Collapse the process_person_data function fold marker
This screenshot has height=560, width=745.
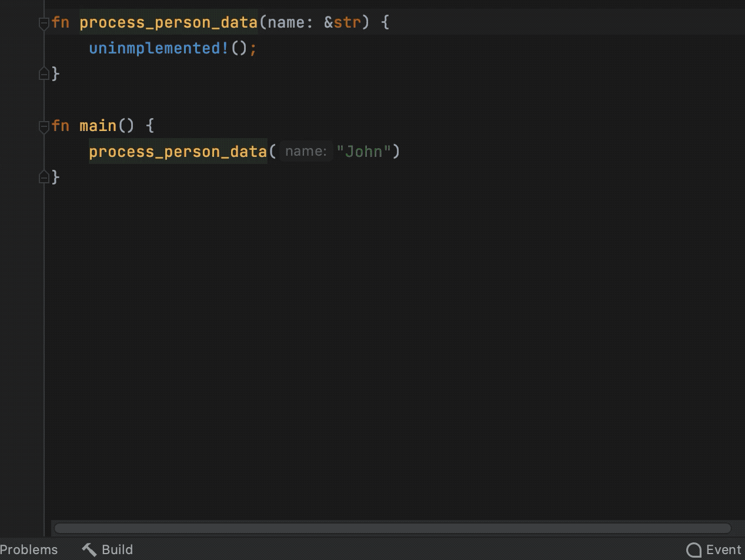point(44,24)
